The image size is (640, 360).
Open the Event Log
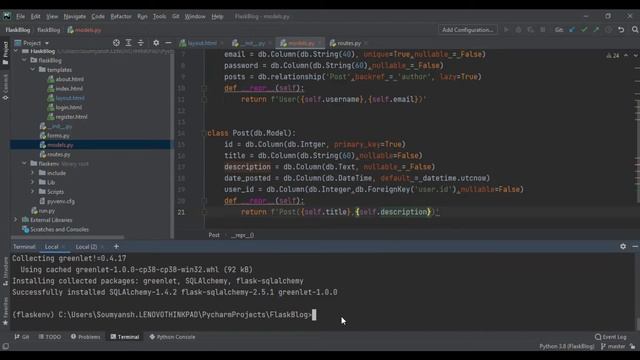pos(611,337)
